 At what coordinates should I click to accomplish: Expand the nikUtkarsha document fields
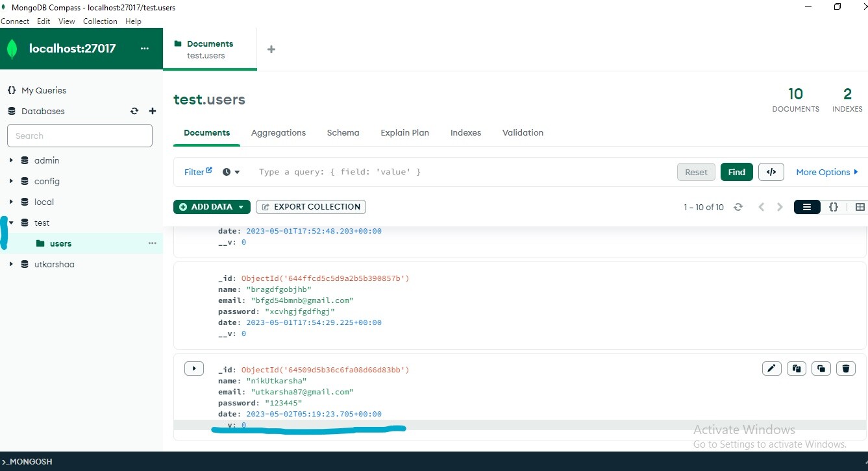click(194, 368)
